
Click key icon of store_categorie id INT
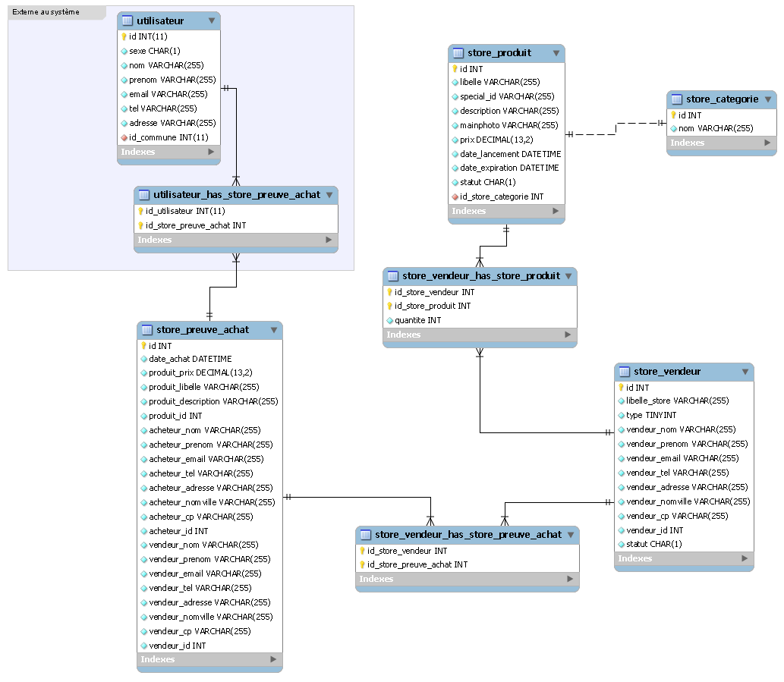(673, 115)
